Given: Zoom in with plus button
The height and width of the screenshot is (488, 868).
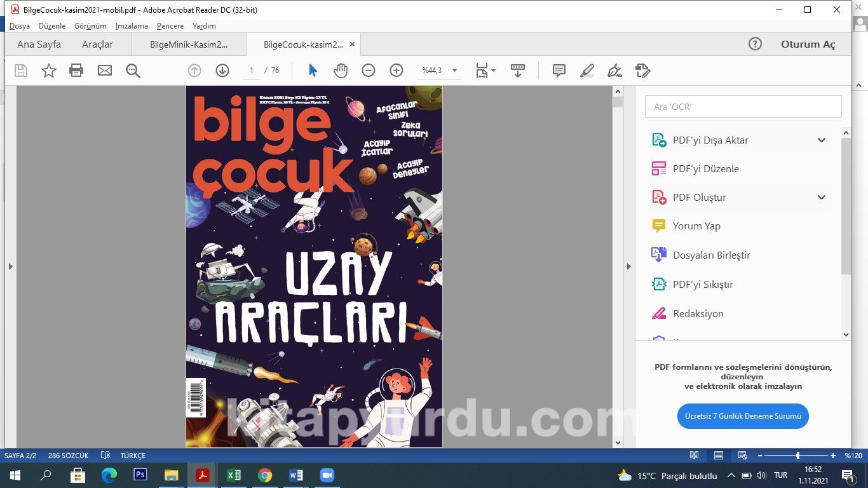Looking at the screenshot, I should point(397,71).
